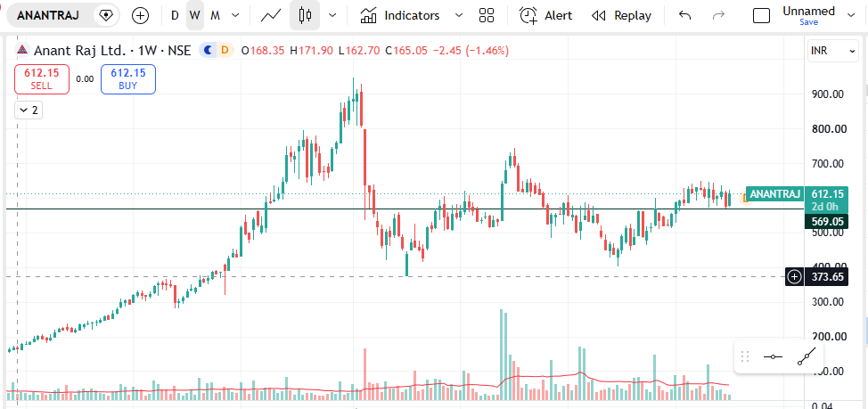Expand the time interval dropdown arrow
This screenshot has width=868, height=409.
coord(236,15)
